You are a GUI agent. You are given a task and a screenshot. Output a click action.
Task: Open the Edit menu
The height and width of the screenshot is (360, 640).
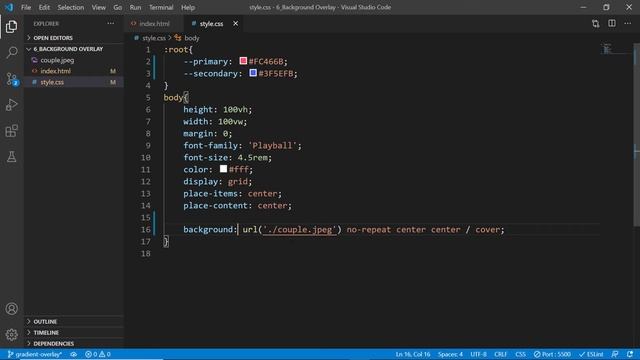point(44,7)
